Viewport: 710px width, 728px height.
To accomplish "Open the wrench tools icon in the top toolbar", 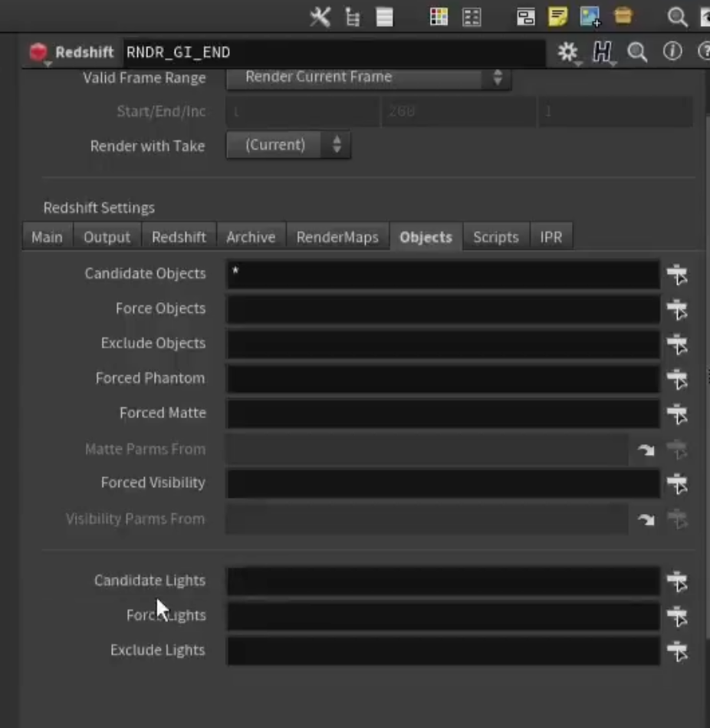I will [x=320, y=17].
